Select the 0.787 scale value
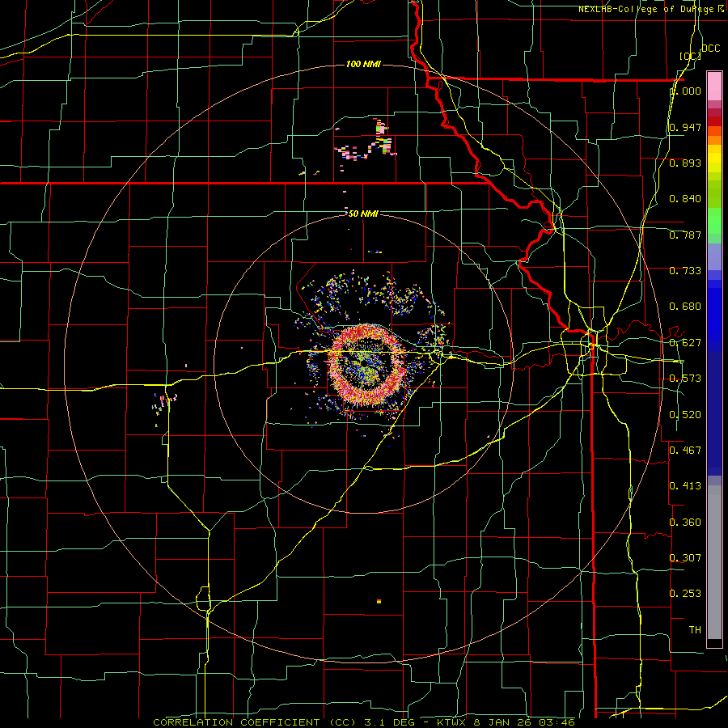This screenshot has height=728, width=728. coord(685,235)
